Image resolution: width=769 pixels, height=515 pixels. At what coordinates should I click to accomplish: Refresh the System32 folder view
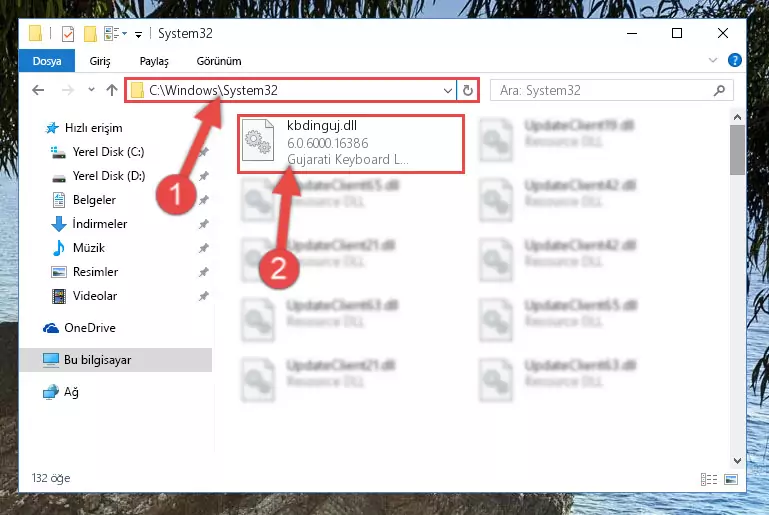pos(468,91)
